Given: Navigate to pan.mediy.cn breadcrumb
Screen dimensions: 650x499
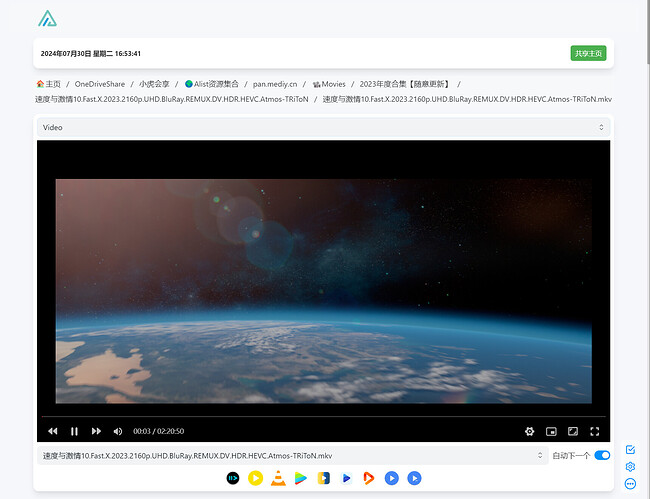Looking at the screenshot, I should (275, 84).
